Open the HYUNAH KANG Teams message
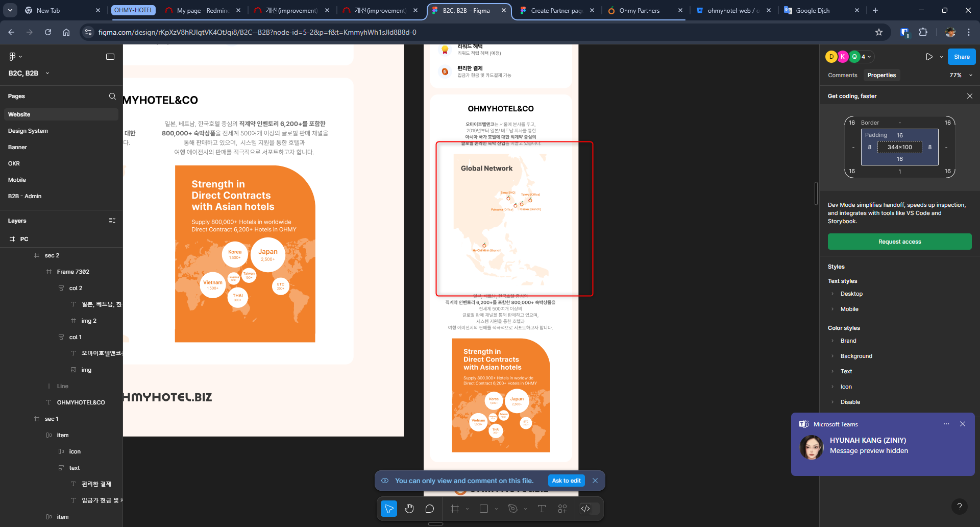The width and height of the screenshot is (980, 527). [x=883, y=445]
